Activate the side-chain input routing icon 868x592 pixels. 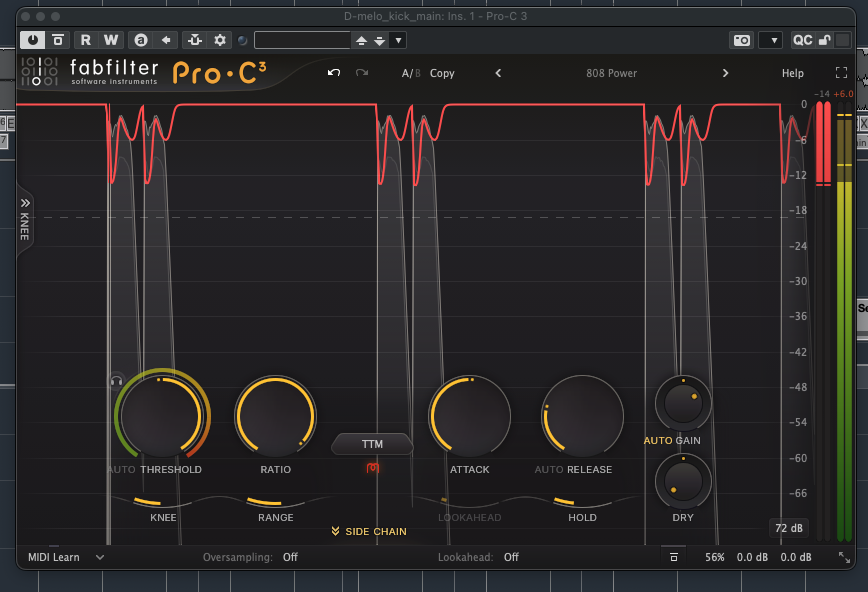click(194, 40)
